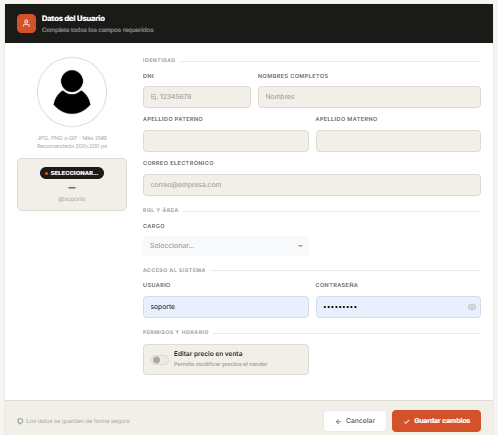Click the orange user icon in header
The height and width of the screenshot is (435, 498).
pyautogui.click(x=26, y=23)
